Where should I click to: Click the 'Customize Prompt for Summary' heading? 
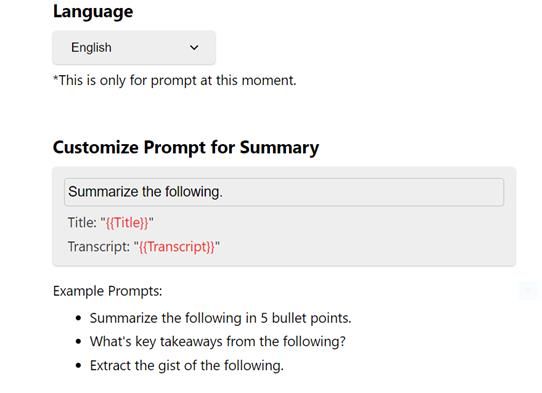point(186,148)
